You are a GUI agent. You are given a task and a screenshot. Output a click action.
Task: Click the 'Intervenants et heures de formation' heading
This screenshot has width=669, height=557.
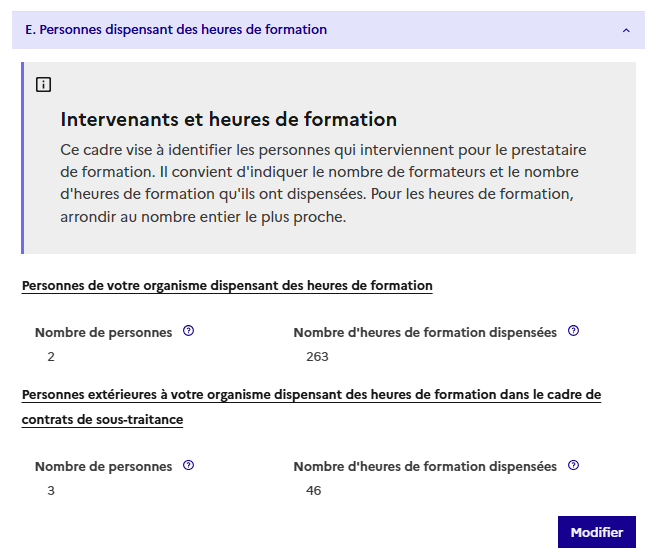pos(229,120)
